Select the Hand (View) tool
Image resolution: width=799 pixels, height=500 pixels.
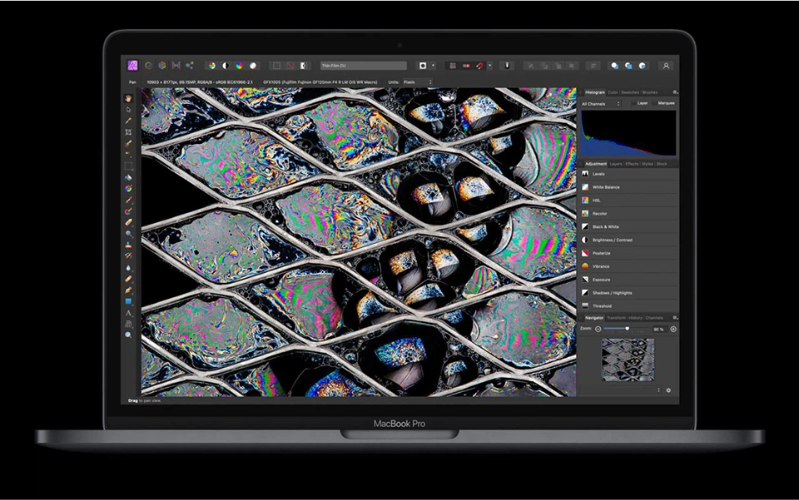129,99
